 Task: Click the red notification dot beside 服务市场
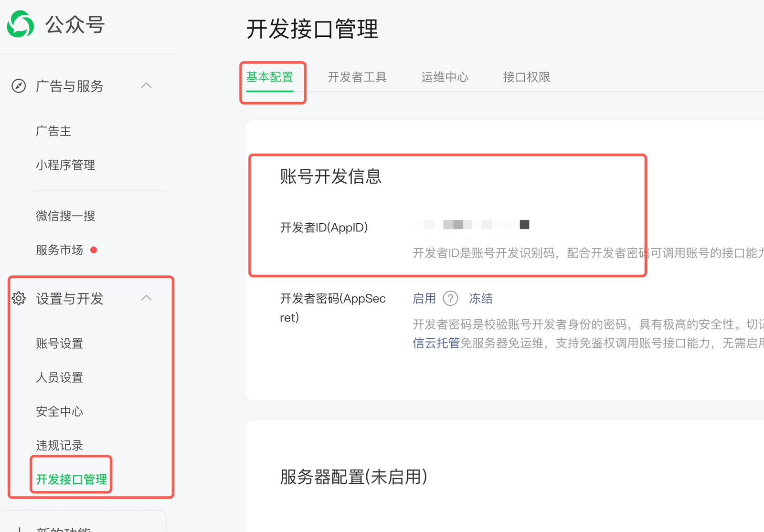click(94, 250)
